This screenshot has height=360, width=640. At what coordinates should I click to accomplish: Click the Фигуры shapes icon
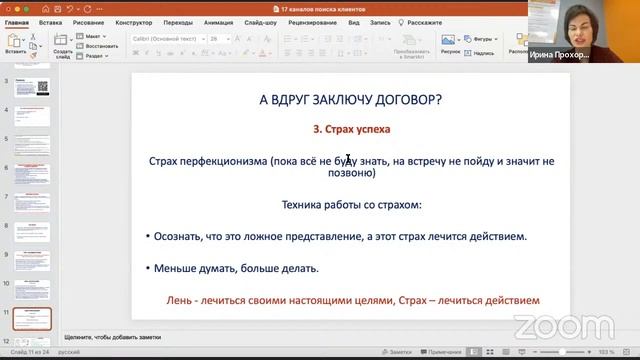click(x=468, y=39)
